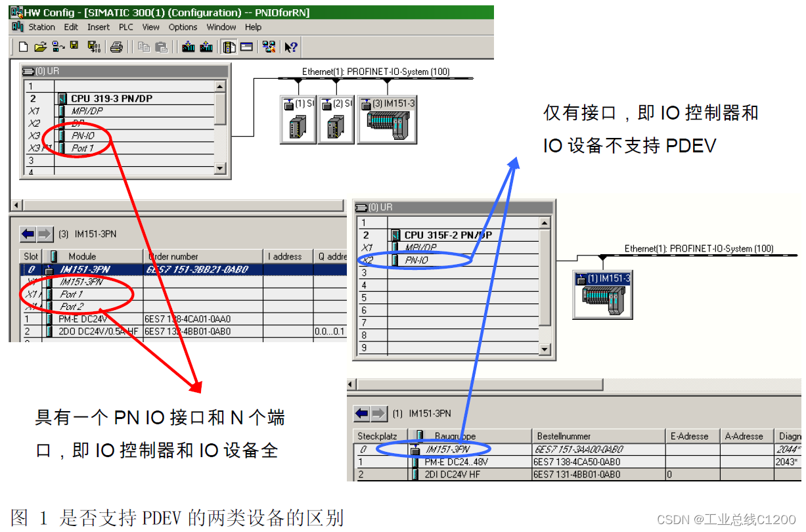Click the Copy toolbar icon
This screenshot has width=806, height=532.
pyautogui.click(x=145, y=47)
